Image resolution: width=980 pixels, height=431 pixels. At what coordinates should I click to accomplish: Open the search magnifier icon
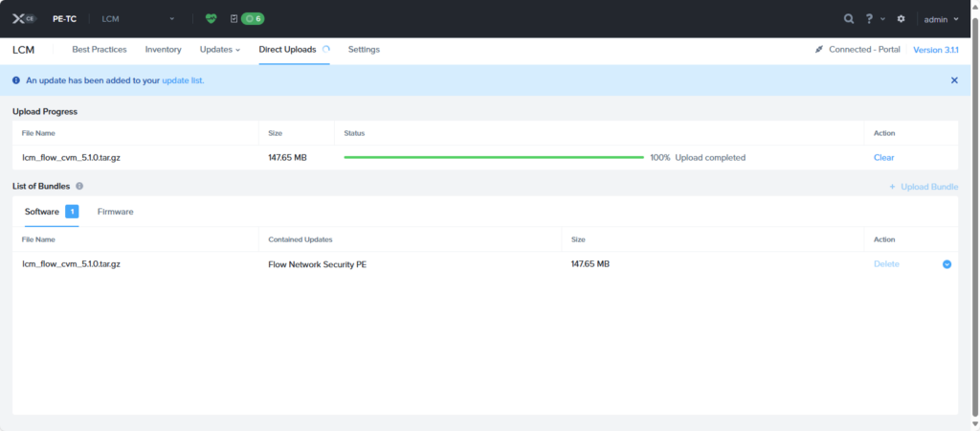tap(849, 19)
